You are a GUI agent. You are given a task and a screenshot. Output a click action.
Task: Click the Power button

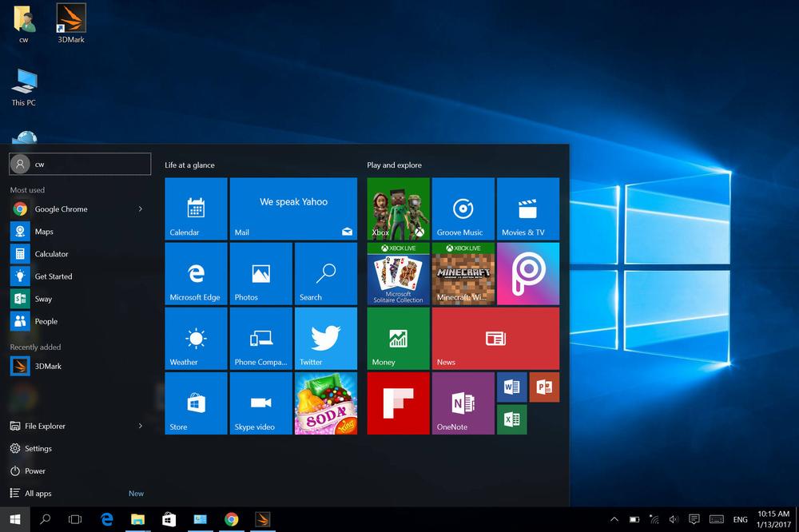point(34,471)
